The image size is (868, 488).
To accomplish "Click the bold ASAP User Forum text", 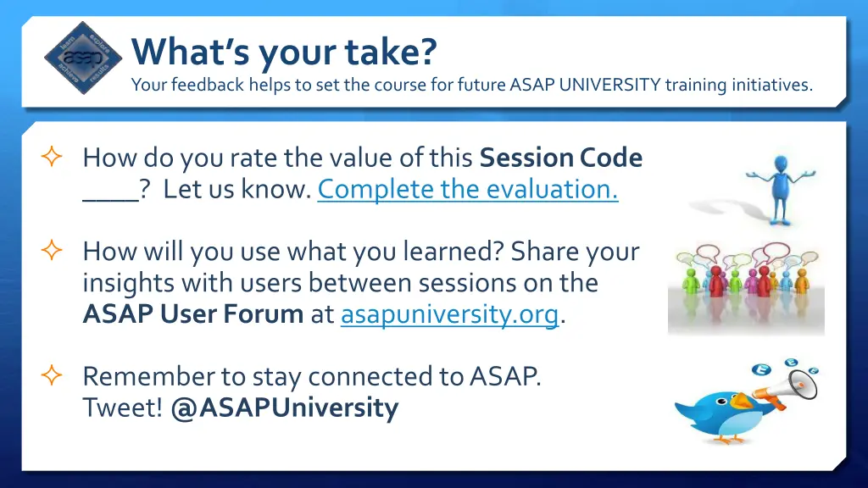I will pyautogui.click(x=192, y=314).
